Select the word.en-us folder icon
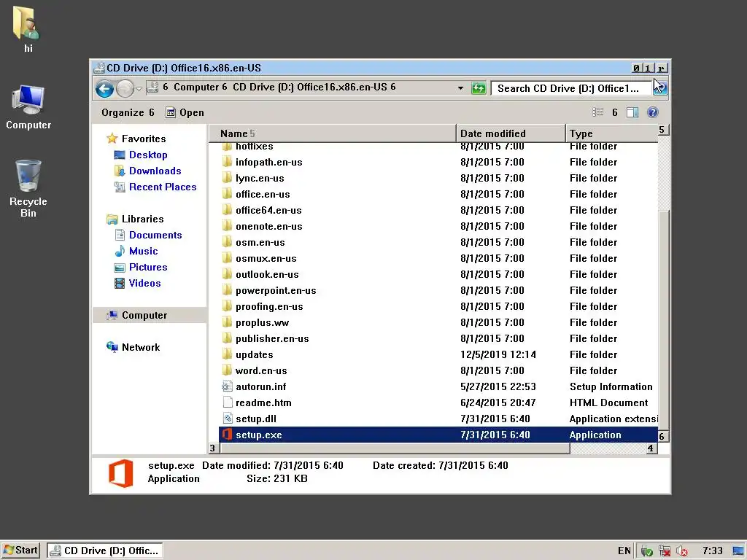747x560 pixels. [x=228, y=370]
